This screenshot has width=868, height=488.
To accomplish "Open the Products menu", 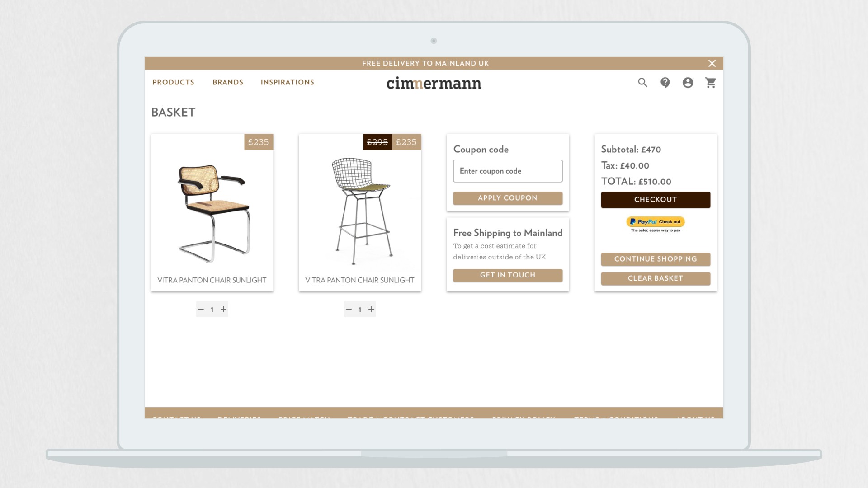I will [173, 82].
